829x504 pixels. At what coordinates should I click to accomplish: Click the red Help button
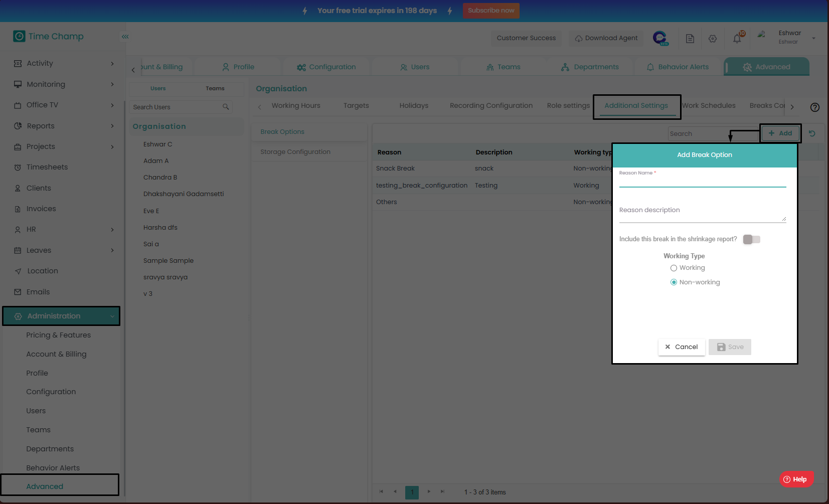pyautogui.click(x=796, y=479)
